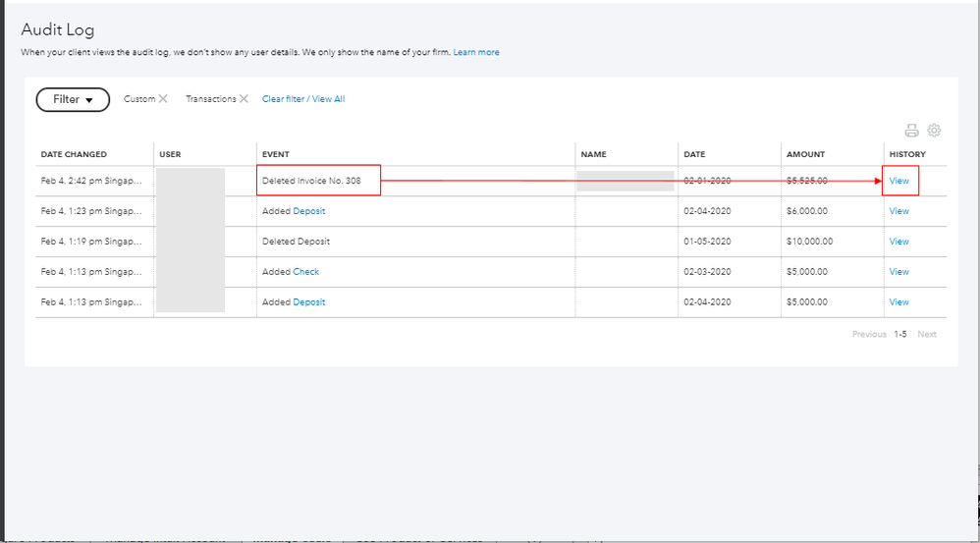The image size is (980, 543).
Task: Print the audit log using the printer icon
Action: [x=911, y=131]
